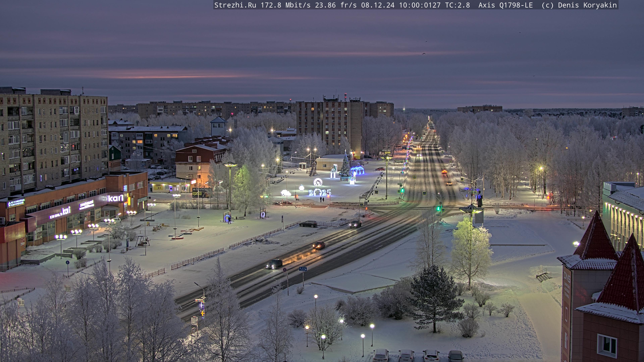Screen dimensions: 644x362
Task: Click the large kari sign on the building corner
Action: pos(116,198)
